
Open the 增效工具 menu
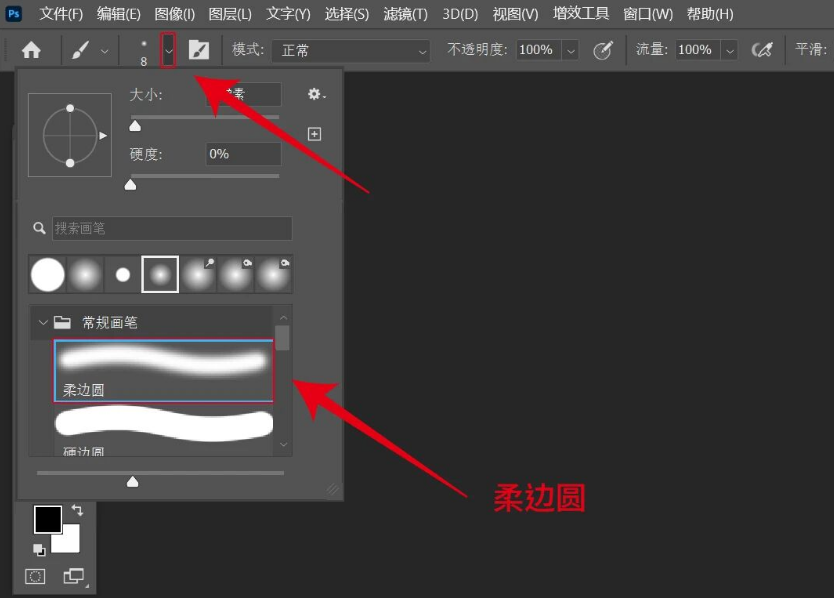pos(580,13)
